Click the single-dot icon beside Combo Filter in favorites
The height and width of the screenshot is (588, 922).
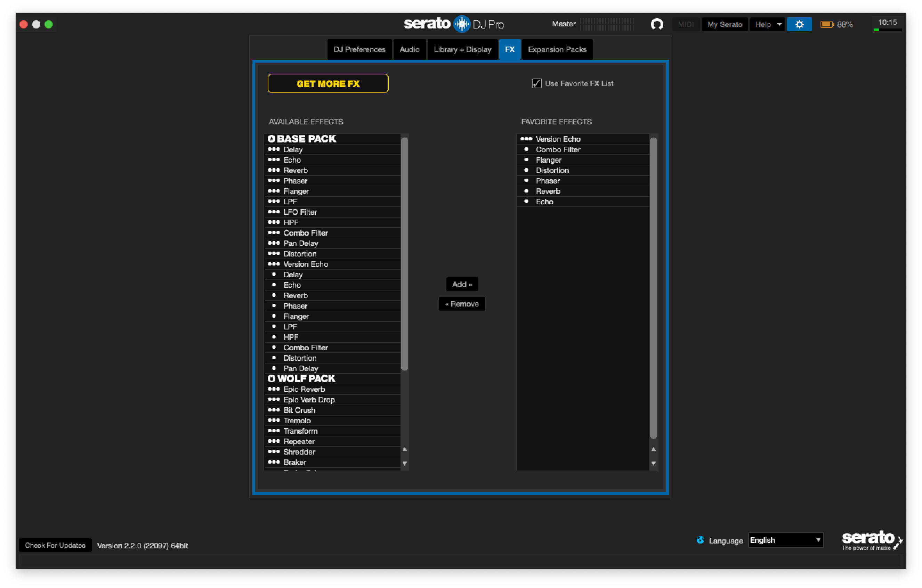click(526, 149)
